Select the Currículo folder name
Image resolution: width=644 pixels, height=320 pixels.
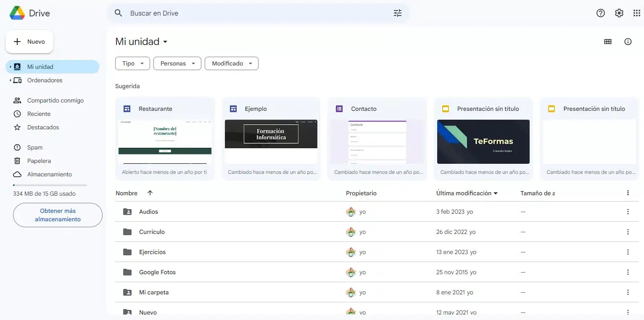(x=152, y=232)
